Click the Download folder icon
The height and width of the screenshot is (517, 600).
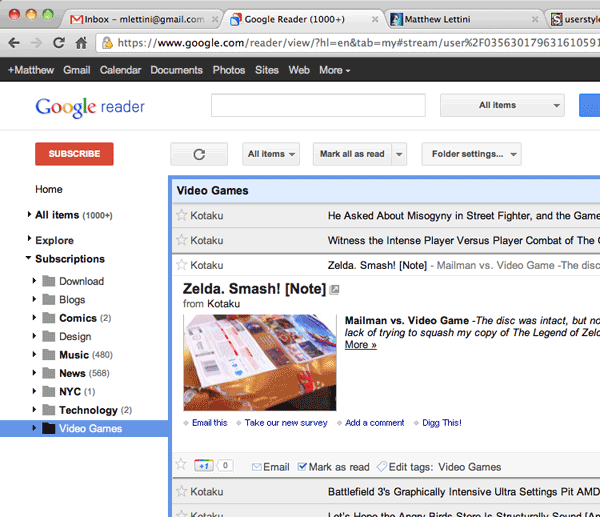tap(49, 281)
